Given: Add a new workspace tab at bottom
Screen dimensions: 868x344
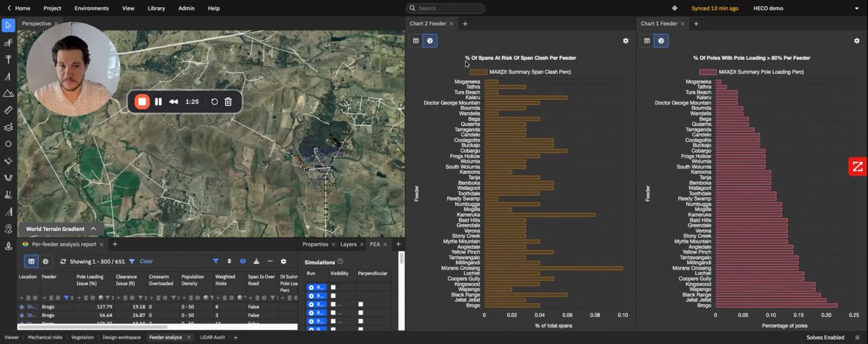Looking at the screenshot, I should (x=236, y=337).
